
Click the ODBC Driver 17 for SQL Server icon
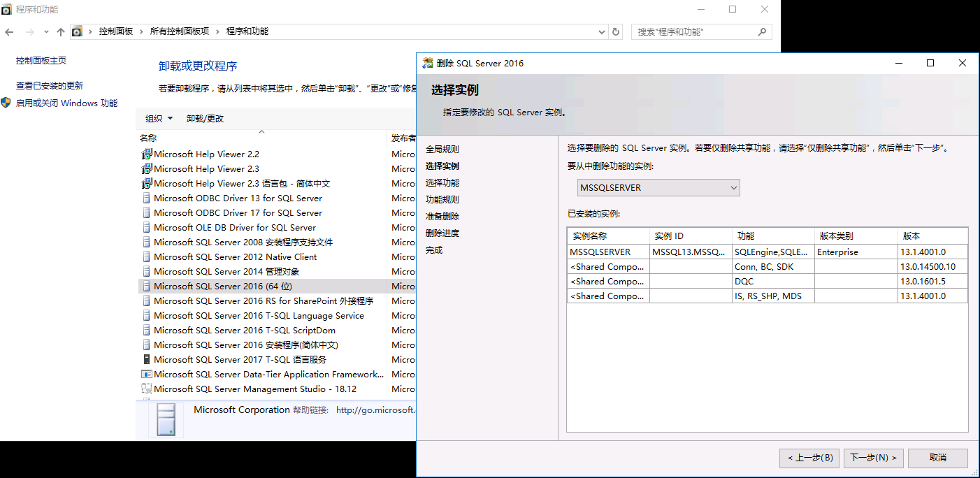pyautogui.click(x=146, y=213)
